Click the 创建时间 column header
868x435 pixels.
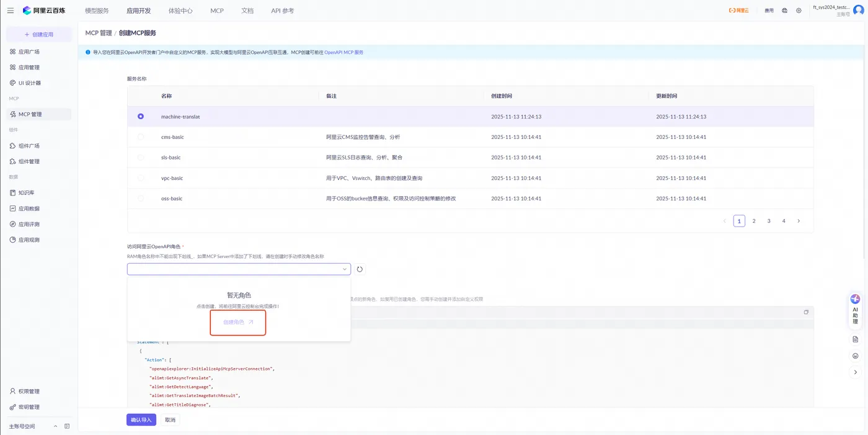[x=502, y=96]
